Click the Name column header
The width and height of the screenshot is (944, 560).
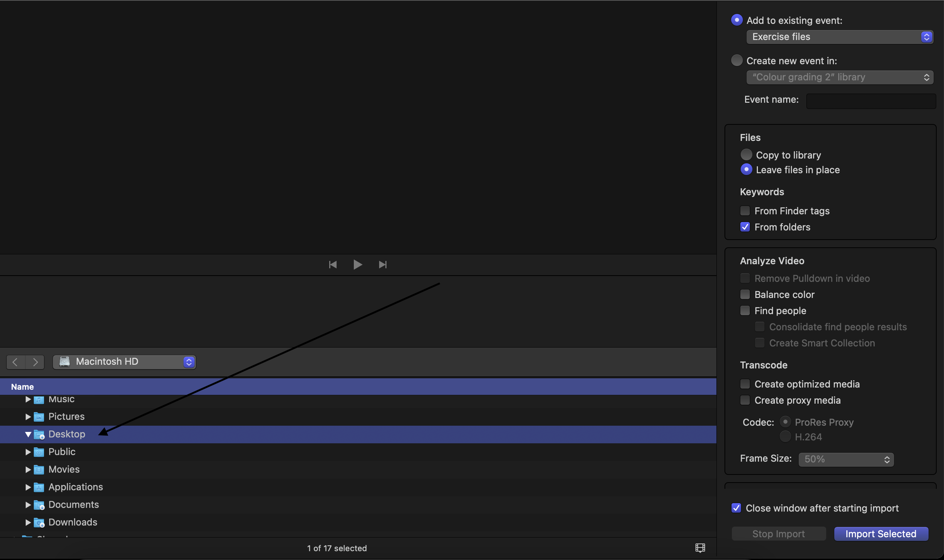(x=23, y=387)
